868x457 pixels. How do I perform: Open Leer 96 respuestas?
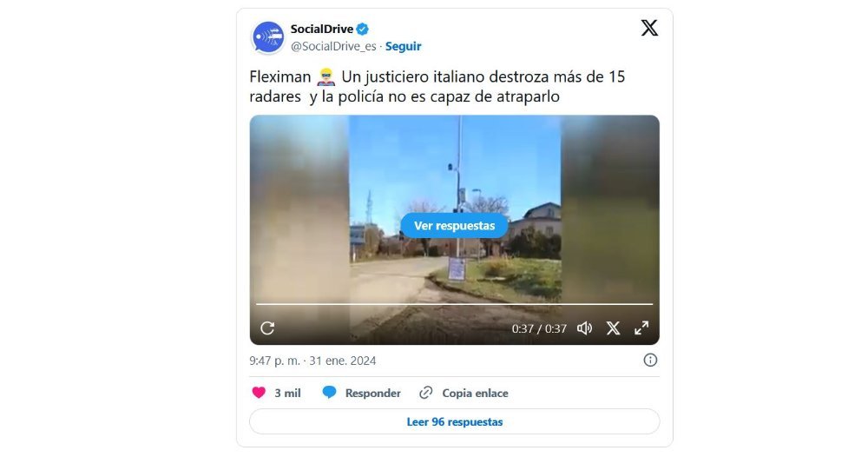[x=455, y=421]
